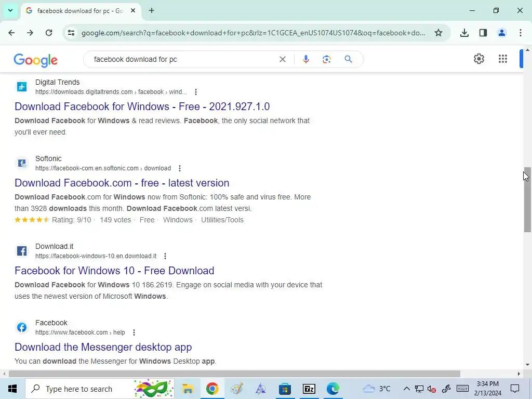
Task: Open more options for Facebook result
Action: pyautogui.click(x=134, y=332)
